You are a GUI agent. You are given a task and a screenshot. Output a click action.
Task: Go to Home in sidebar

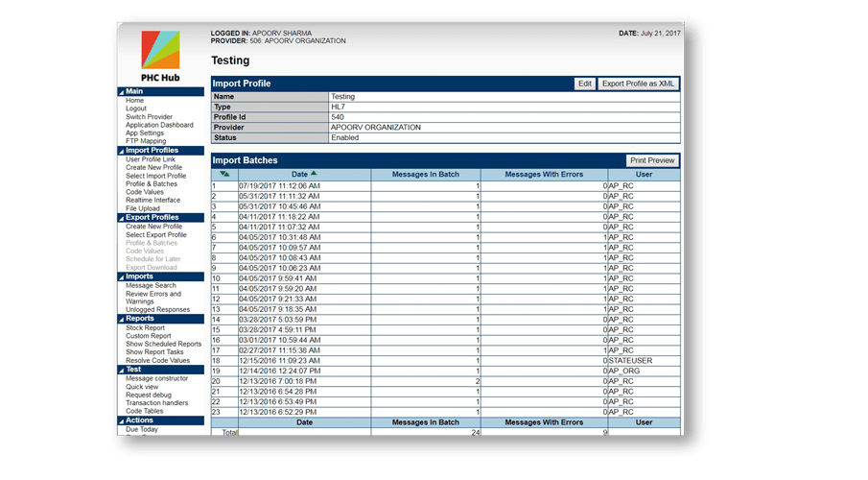point(134,101)
